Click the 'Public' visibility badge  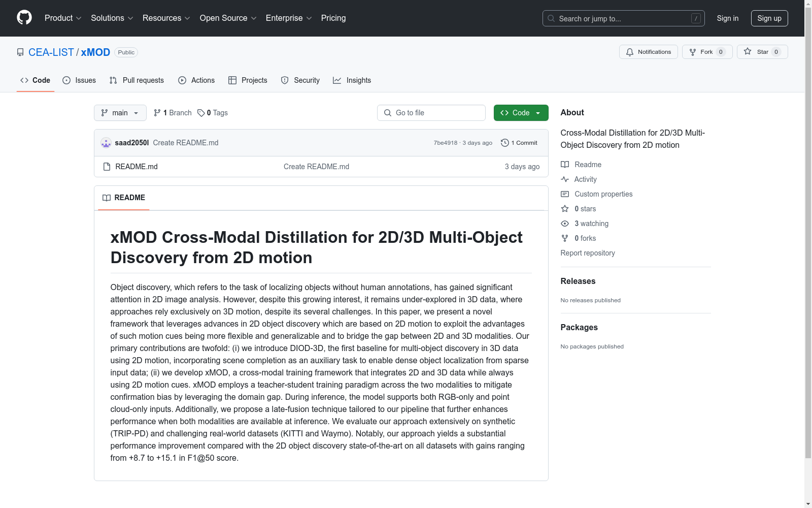coord(126,52)
